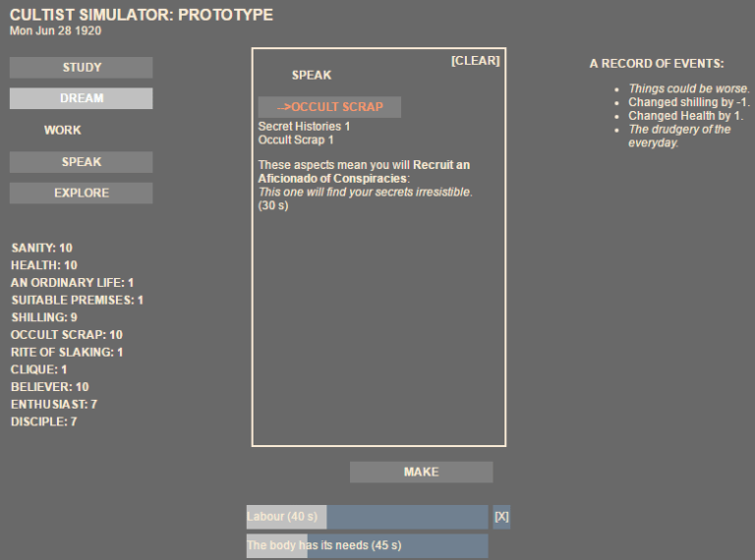755x560 pixels.
Task: Click the -->OCCULT SCRAP ingredient button
Action: 329,107
